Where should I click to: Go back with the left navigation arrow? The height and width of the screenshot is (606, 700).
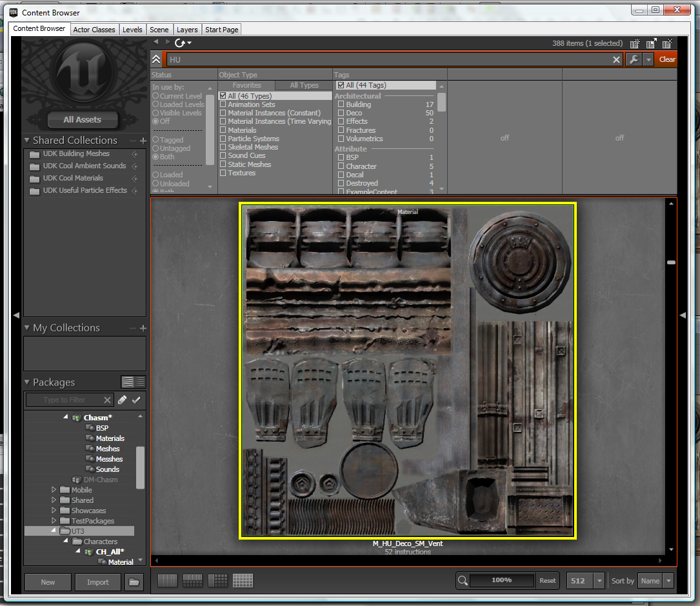pyautogui.click(x=155, y=42)
